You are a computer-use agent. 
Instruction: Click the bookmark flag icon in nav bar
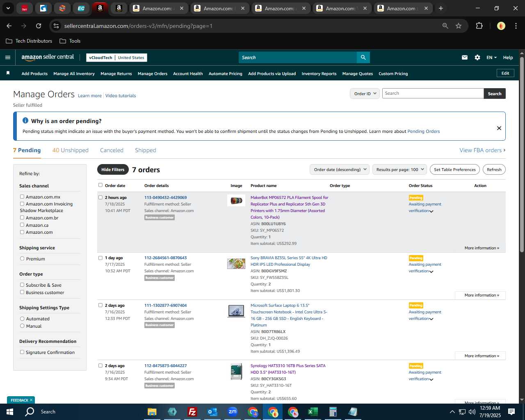[x=8, y=73]
